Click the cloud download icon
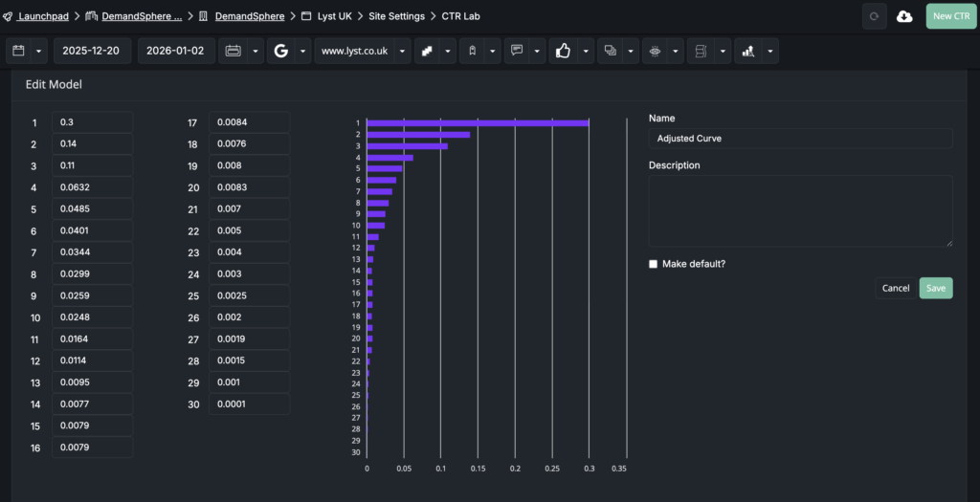The width and height of the screenshot is (980, 502). click(x=904, y=16)
